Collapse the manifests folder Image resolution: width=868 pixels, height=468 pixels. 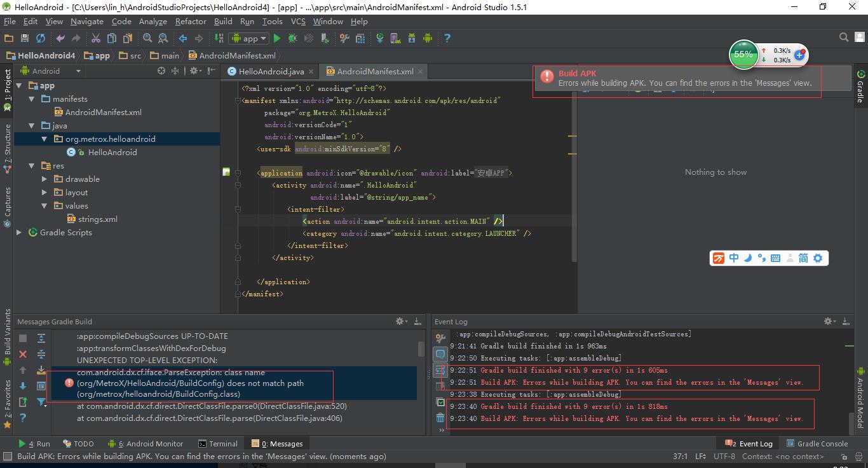[x=32, y=99]
